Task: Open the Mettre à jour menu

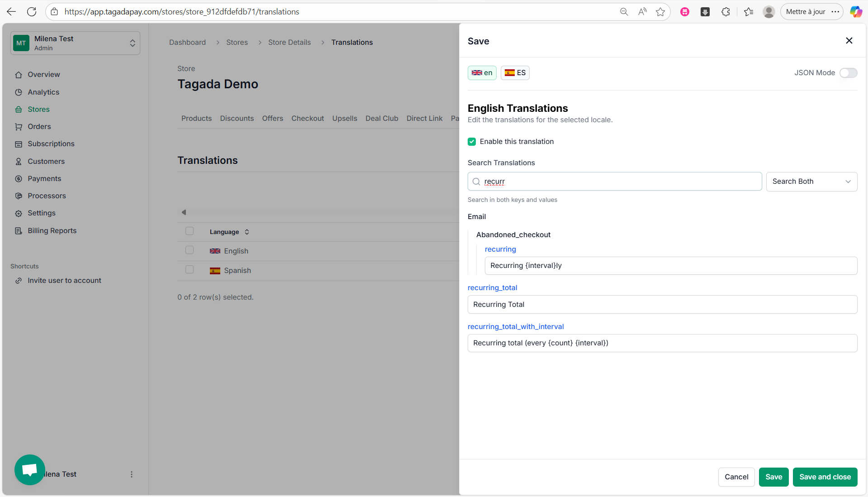Action: pos(811,12)
